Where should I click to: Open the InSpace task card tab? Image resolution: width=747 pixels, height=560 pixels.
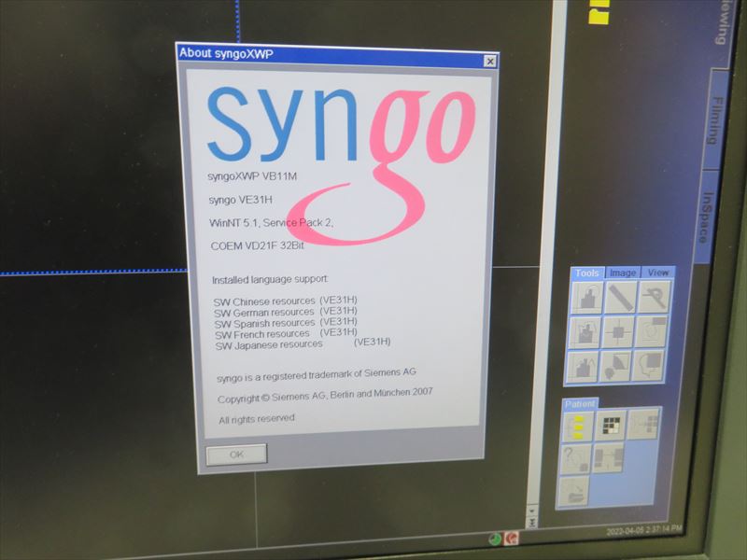point(709,217)
